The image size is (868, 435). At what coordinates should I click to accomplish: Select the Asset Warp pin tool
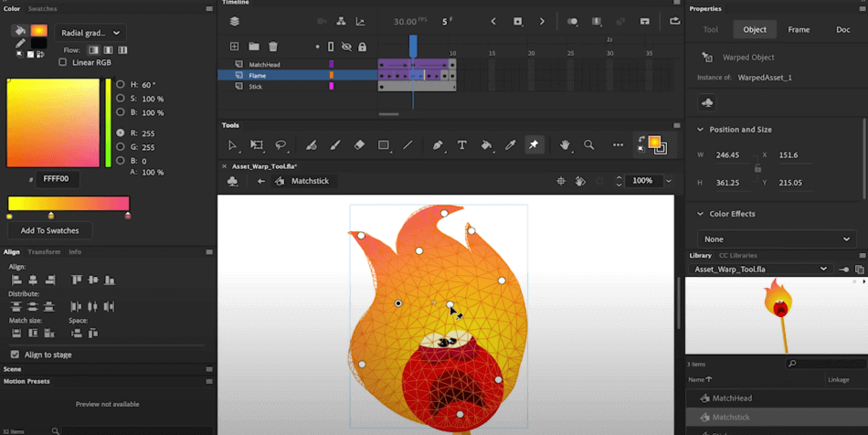pyautogui.click(x=534, y=145)
